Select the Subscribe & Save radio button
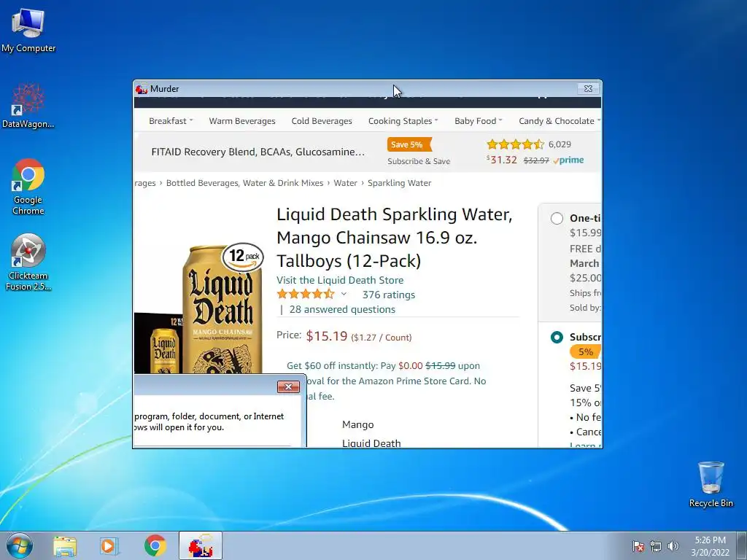Image resolution: width=747 pixels, height=560 pixels. click(x=557, y=337)
